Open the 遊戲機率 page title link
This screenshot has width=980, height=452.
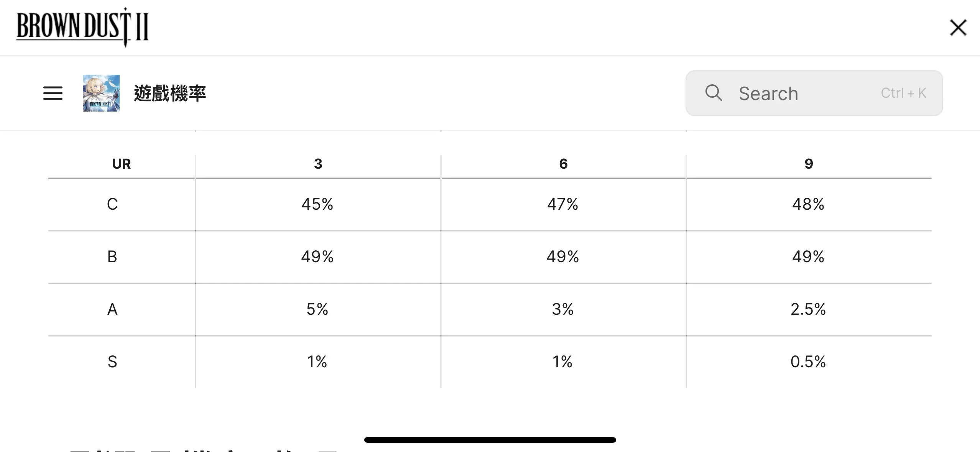(170, 94)
